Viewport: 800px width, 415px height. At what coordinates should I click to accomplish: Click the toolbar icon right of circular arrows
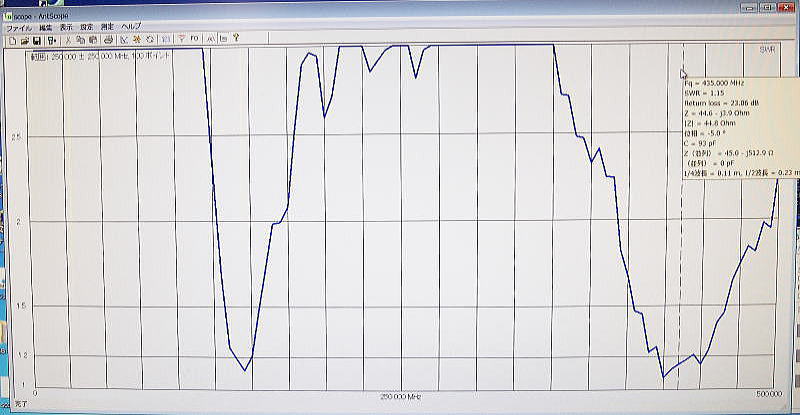tap(166, 39)
